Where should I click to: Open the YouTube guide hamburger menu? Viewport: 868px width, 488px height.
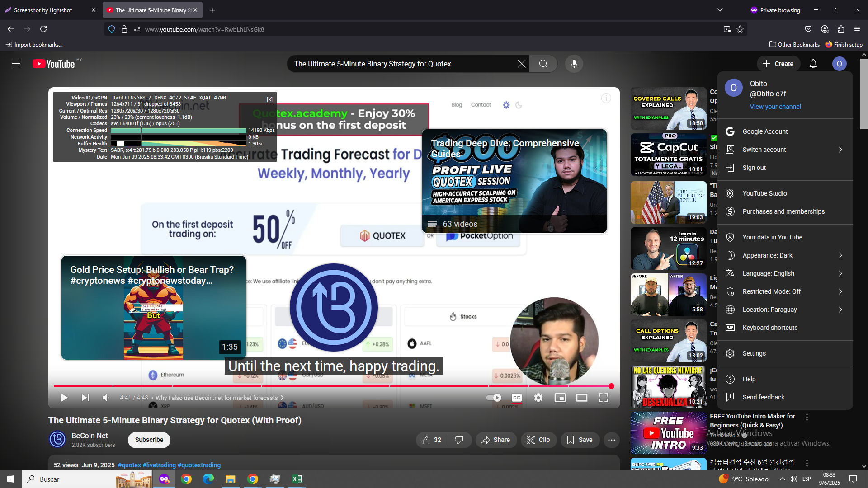click(x=16, y=64)
